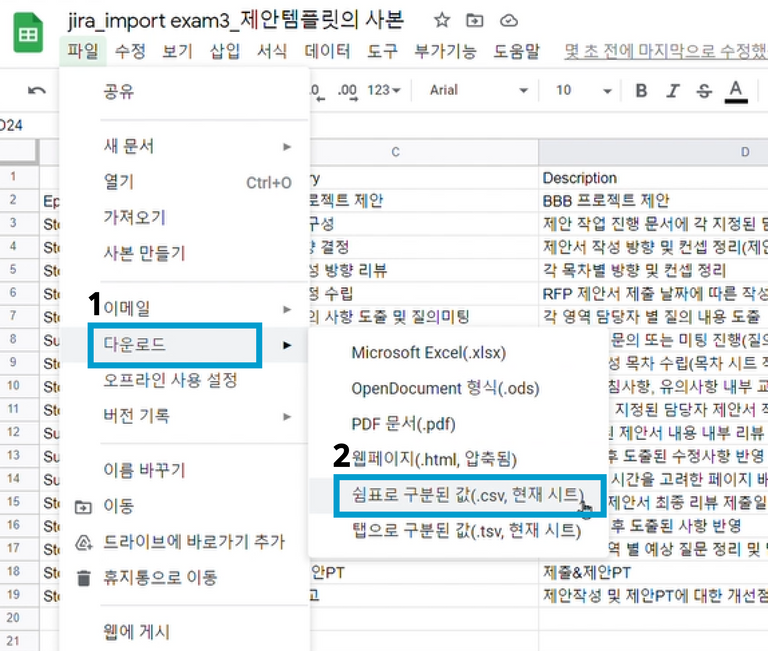Screen dimensions: 768x651
Task: Open the 보기 menu
Action: pyautogui.click(x=177, y=51)
